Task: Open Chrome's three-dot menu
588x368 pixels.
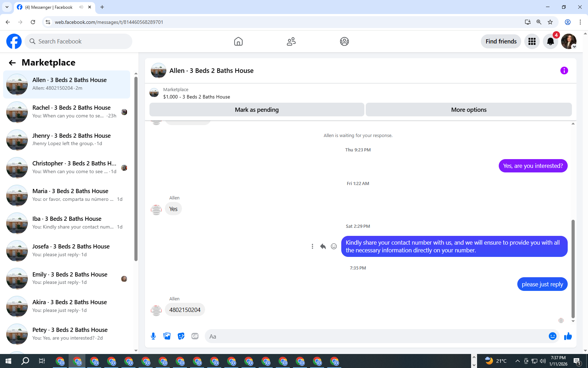Action: click(580, 22)
